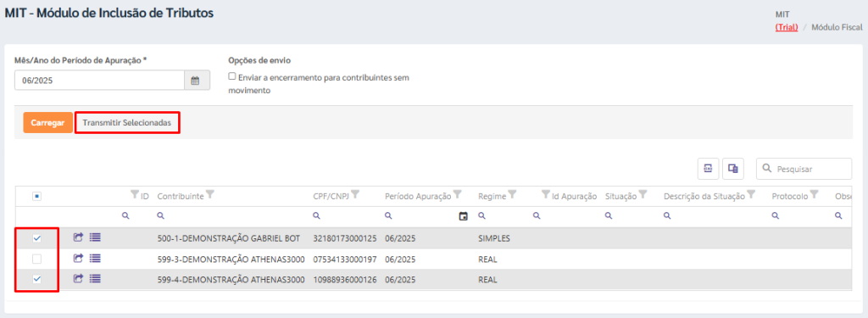Click the search magnifier under the Situação column

pos(609,216)
